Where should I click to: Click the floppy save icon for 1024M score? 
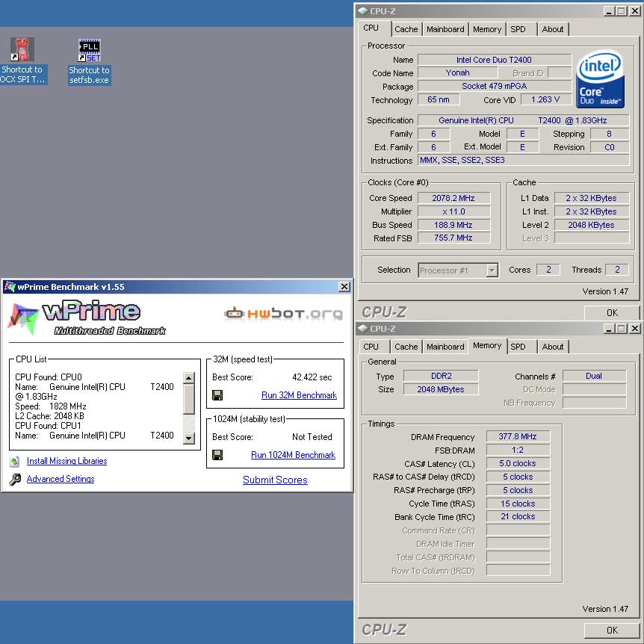pyautogui.click(x=217, y=455)
